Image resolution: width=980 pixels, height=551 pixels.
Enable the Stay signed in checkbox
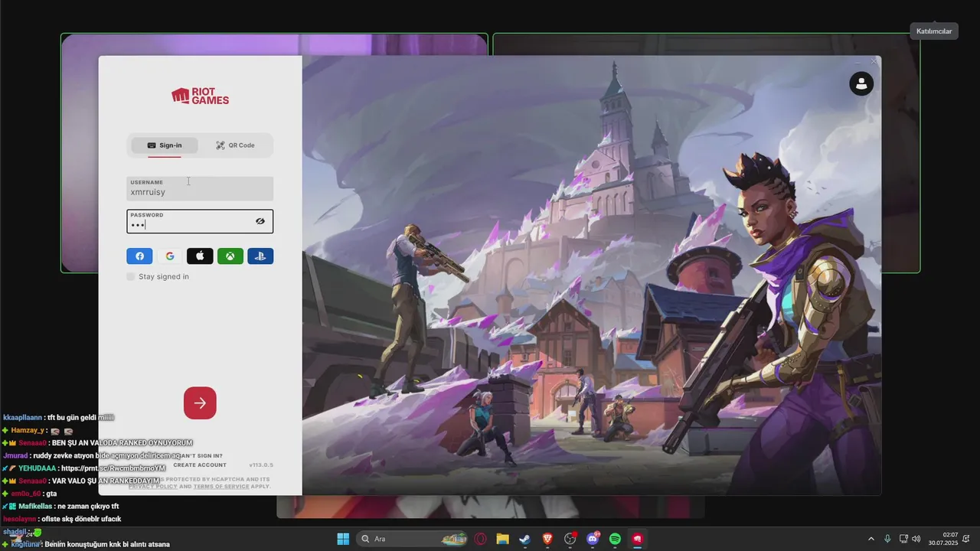click(x=131, y=276)
